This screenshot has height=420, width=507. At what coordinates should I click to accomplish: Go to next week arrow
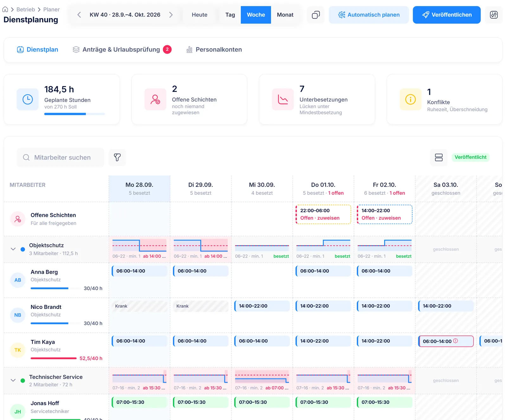171,15
